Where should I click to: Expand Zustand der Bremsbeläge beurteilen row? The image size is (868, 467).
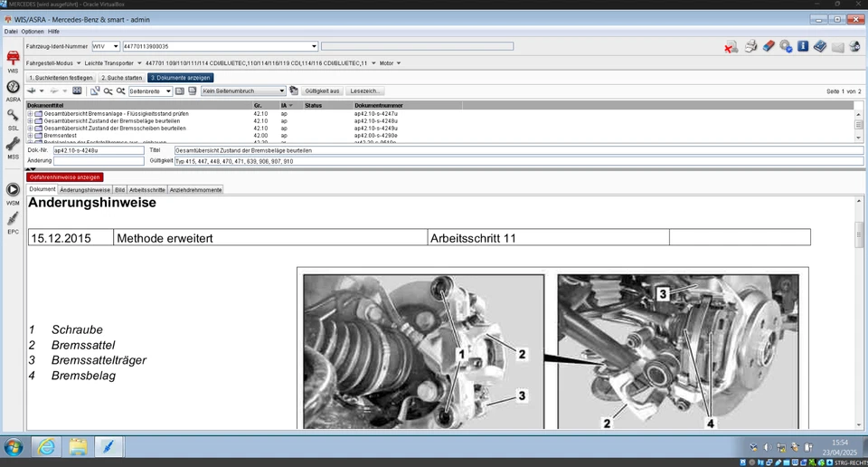point(30,120)
